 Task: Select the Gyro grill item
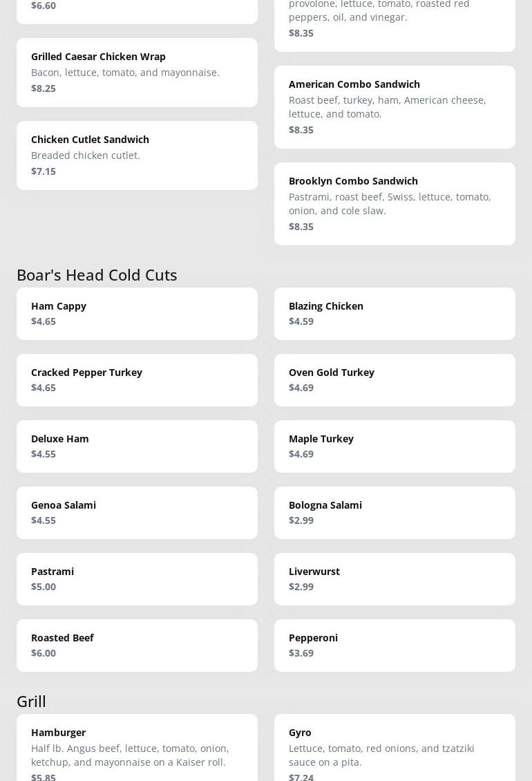pyautogui.click(x=395, y=750)
